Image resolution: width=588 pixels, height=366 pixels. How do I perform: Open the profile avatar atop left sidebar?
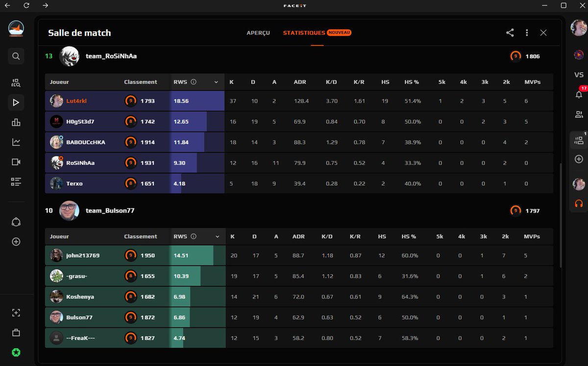click(16, 28)
